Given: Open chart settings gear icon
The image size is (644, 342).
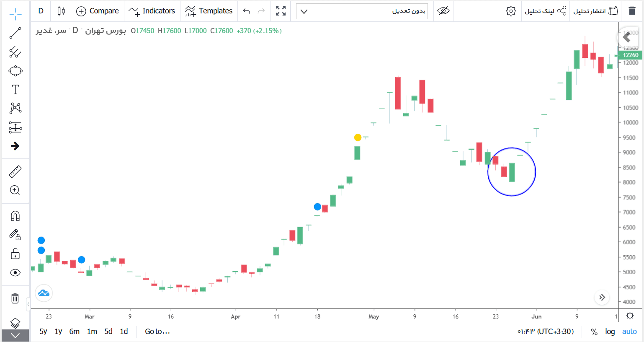Looking at the screenshot, I should [511, 11].
